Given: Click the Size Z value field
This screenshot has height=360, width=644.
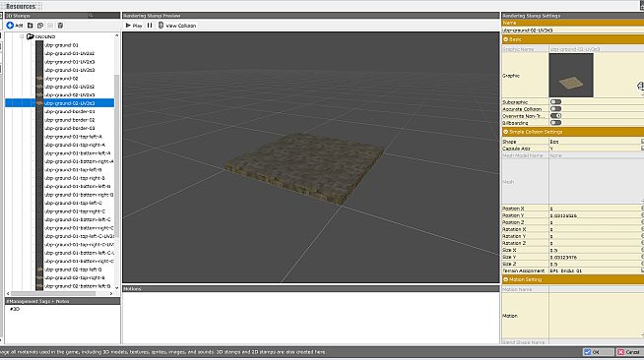Looking at the screenshot, I should pyautogui.click(x=596, y=264).
